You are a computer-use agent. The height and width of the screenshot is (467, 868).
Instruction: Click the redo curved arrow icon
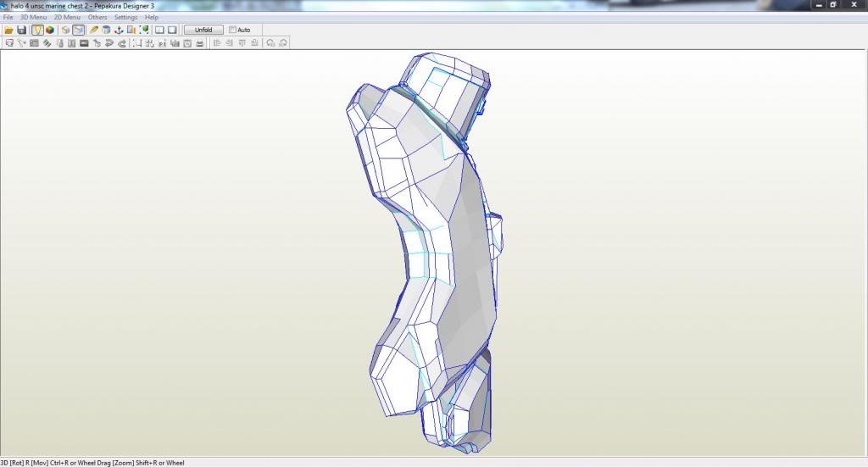tap(122, 43)
